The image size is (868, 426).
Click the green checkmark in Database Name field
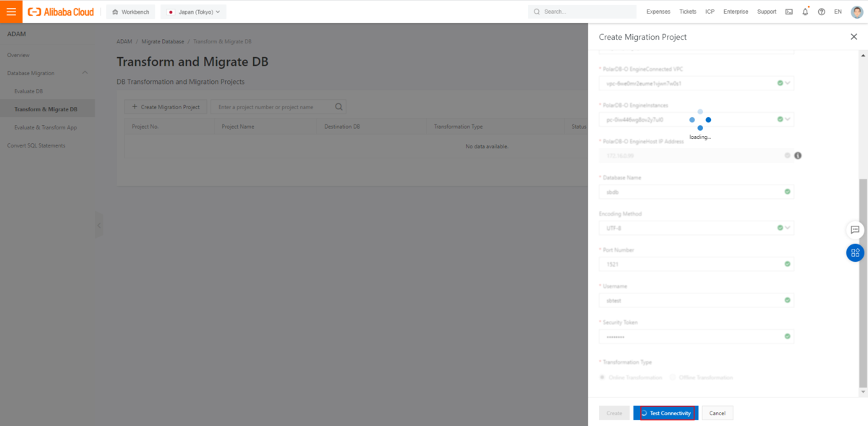click(787, 192)
